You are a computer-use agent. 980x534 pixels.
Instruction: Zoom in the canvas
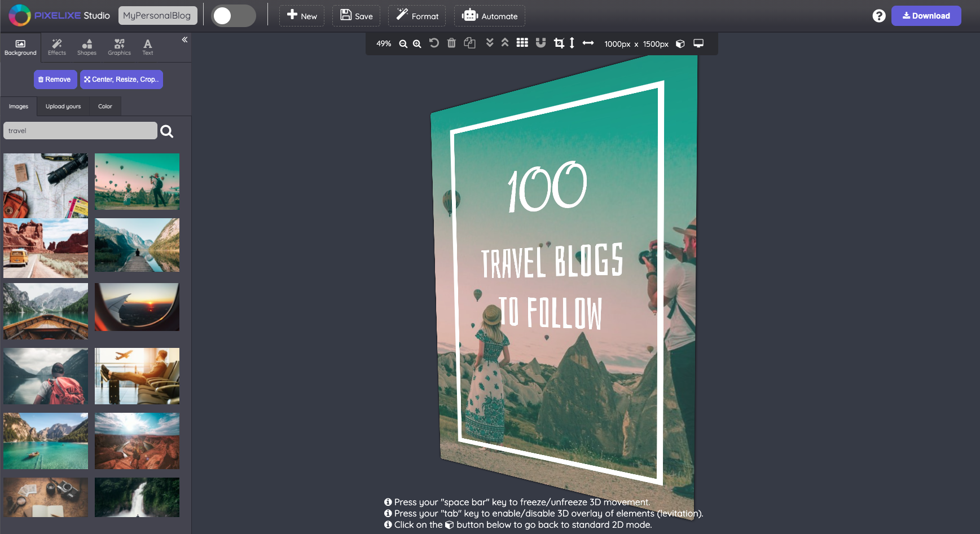click(417, 44)
